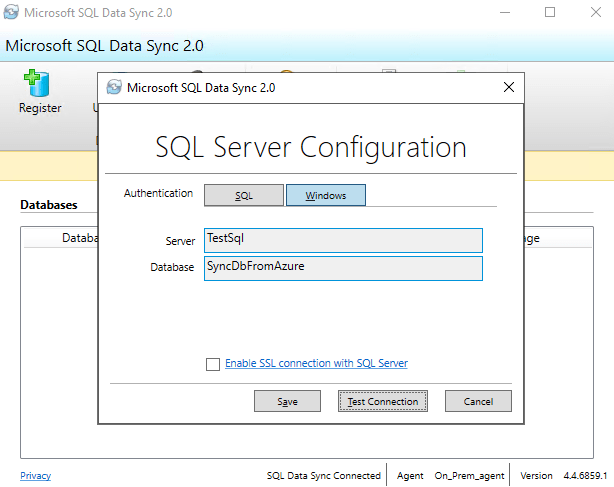The width and height of the screenshot is (614, 487).
Task: Click the Save button
Action: [287, 401]
